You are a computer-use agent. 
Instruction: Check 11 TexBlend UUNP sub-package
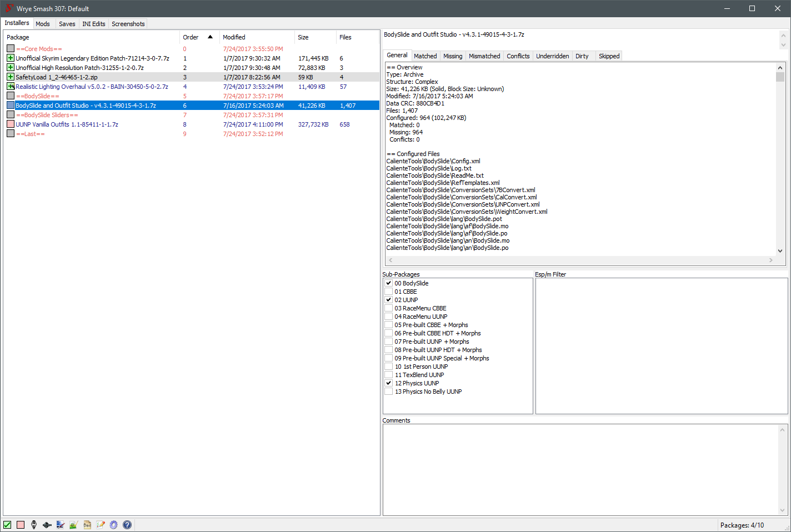(x=389, y=375)
